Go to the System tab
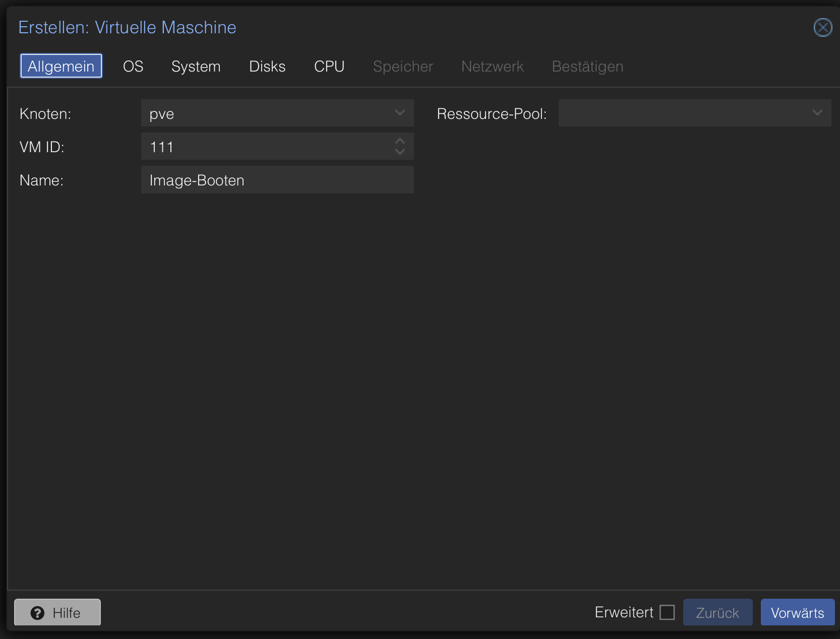Viewport: 840px width, 639px height. pos(196,66)
